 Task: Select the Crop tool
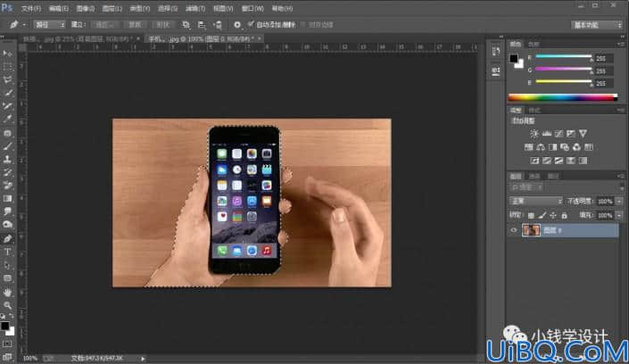(x=7, y=106)
